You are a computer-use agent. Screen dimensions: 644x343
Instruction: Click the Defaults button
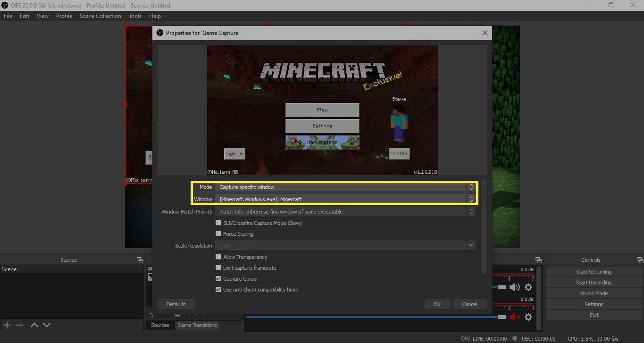[176, 304]
